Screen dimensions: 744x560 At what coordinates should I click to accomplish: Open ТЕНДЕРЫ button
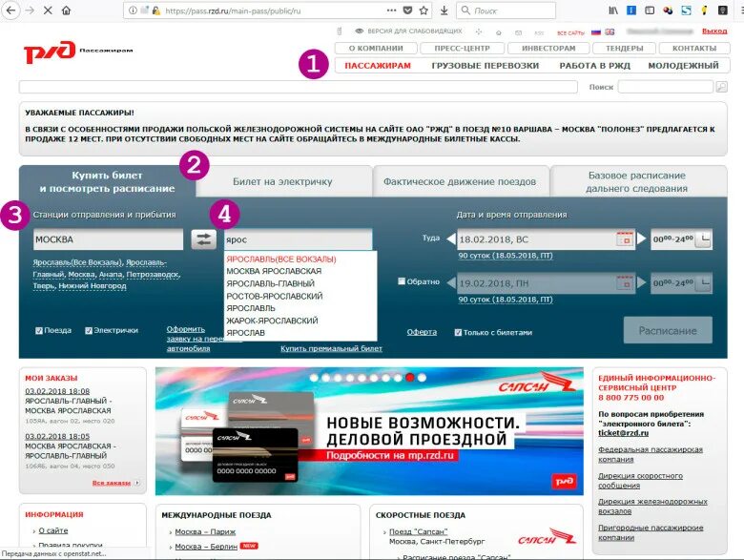point(625,48)
